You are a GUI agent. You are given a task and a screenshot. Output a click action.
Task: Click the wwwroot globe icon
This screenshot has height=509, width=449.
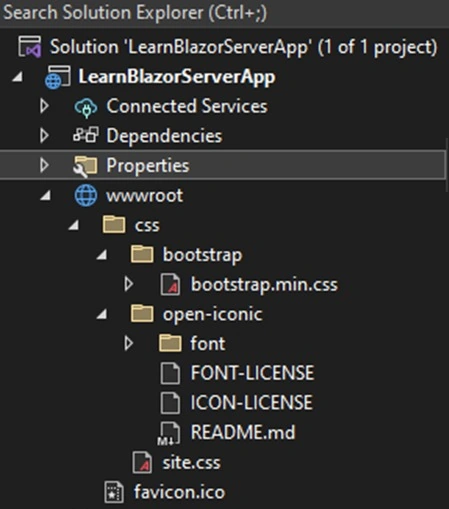tap(86, 195)
